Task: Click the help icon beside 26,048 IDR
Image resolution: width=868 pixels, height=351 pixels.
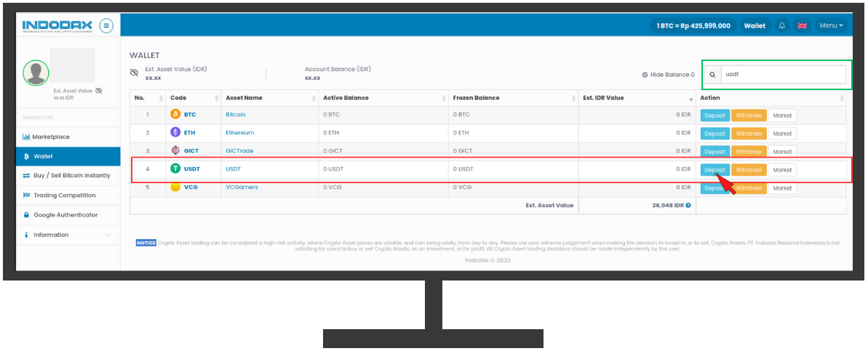Action: click(x=688, y=205)
